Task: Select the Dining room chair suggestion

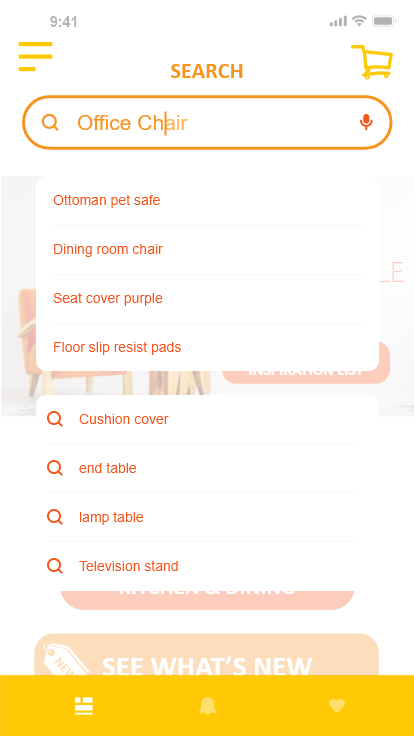Action: (207, 249)
